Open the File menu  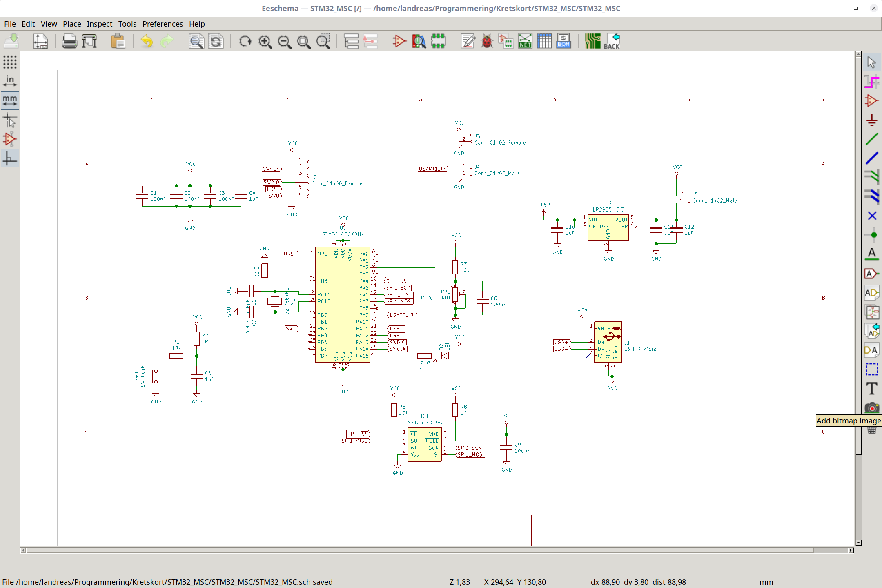coord(10,24)
